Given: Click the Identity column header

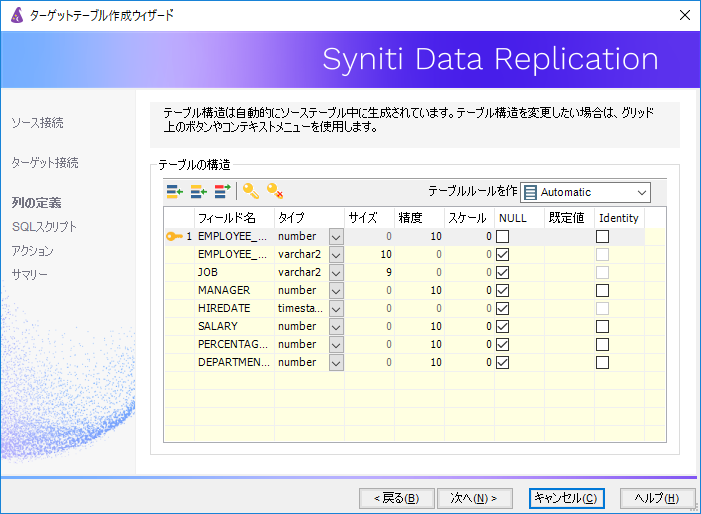Looking at the screenshot, I should [619, 218].
